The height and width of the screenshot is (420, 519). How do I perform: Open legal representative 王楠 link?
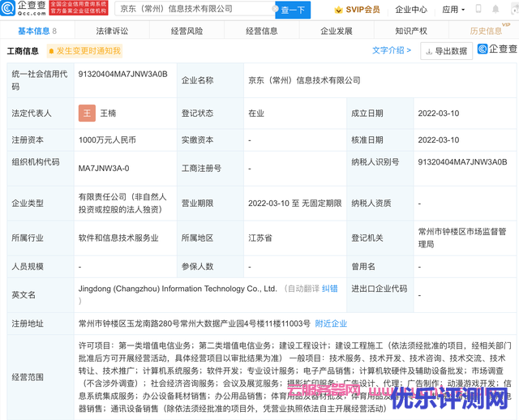coord(108,114)
